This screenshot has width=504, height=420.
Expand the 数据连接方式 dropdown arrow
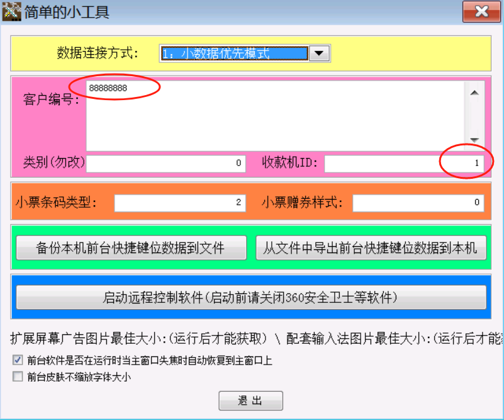[x=320, y=54]
